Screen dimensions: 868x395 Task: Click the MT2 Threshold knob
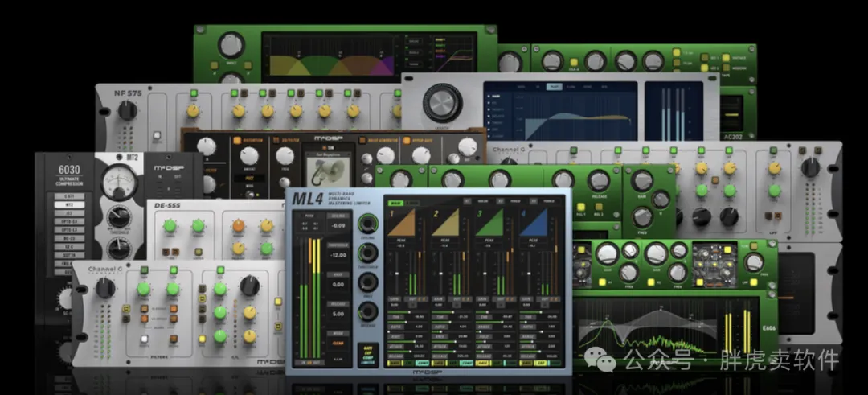118,216
